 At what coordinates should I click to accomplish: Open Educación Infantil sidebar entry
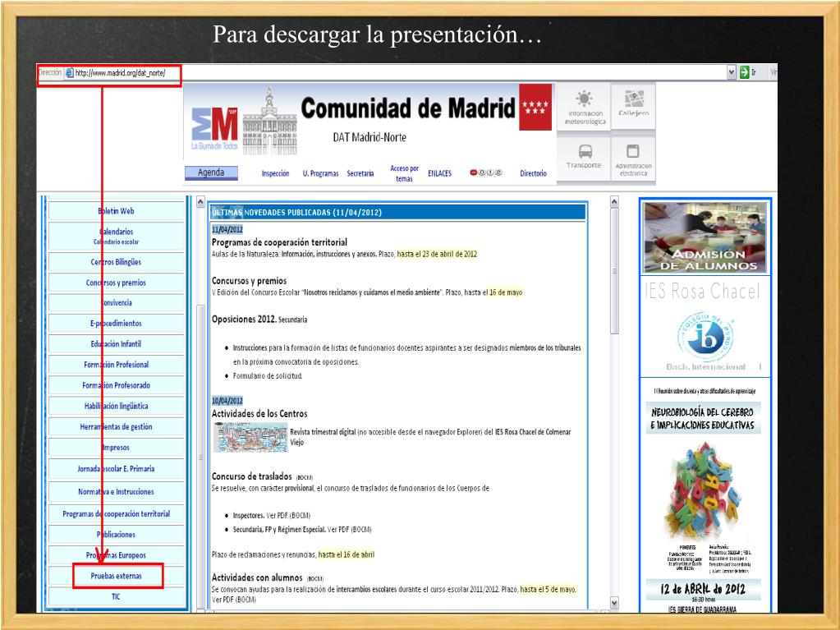click(117, 344)
